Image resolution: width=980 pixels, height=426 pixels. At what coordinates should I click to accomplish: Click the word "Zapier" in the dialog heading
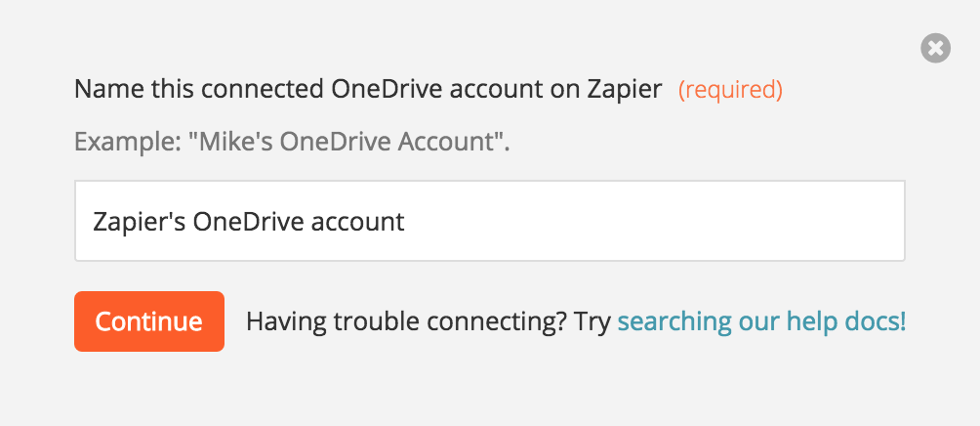point(625,90)
